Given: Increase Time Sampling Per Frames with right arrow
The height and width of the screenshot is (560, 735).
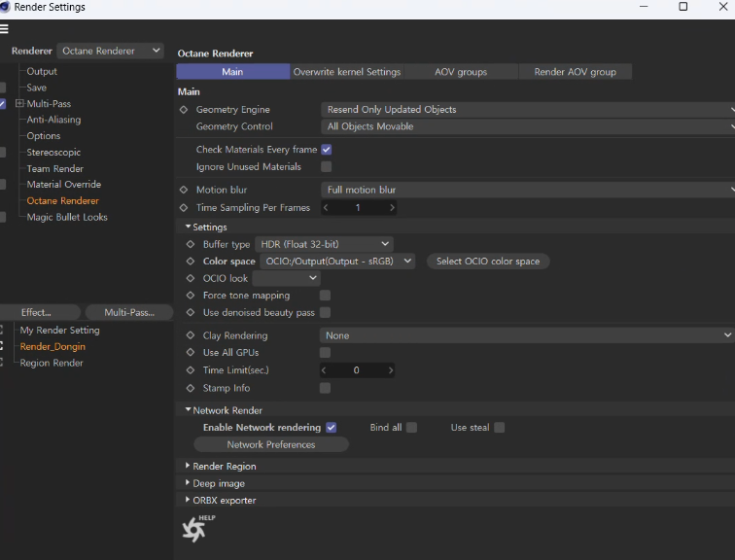Looking at the screenshot, I should (x=392, y=208).
